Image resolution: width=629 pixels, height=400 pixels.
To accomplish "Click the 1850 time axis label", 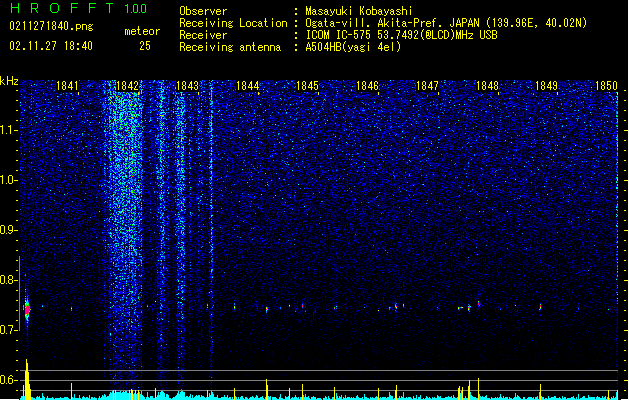I will 607,86.
